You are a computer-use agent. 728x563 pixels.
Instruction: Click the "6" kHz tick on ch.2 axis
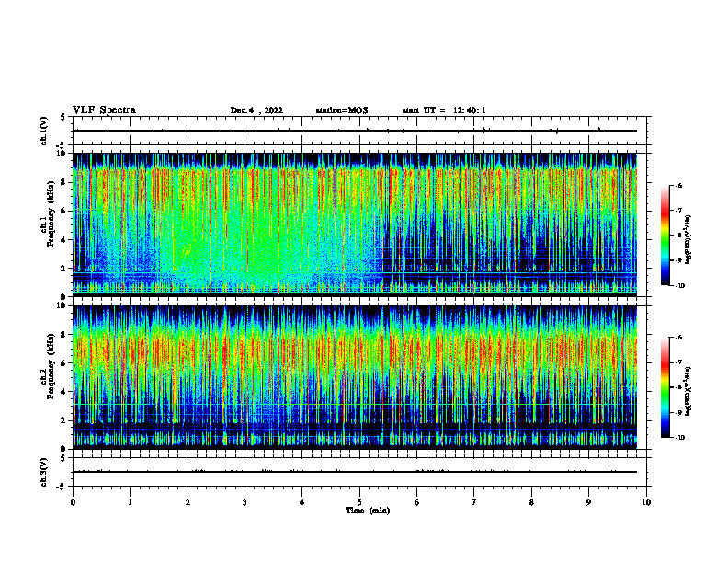(x=64, y=363)
